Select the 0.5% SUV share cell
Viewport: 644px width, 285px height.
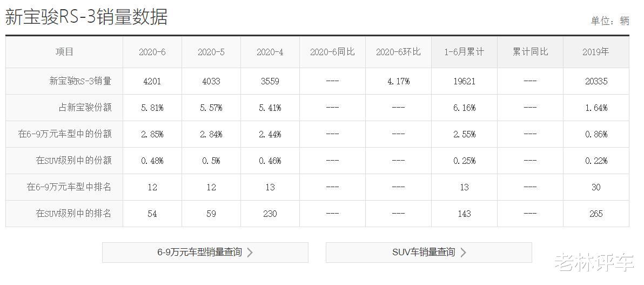coord(211,161)
